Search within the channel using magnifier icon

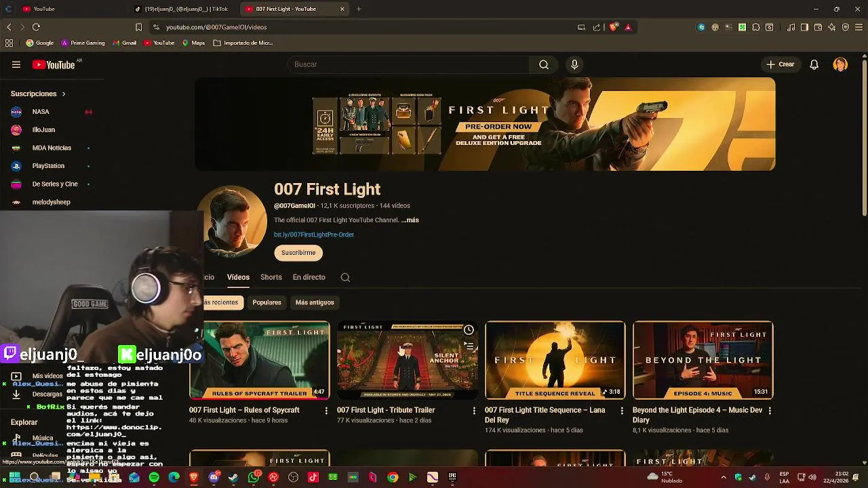click(x=345, y=277)
